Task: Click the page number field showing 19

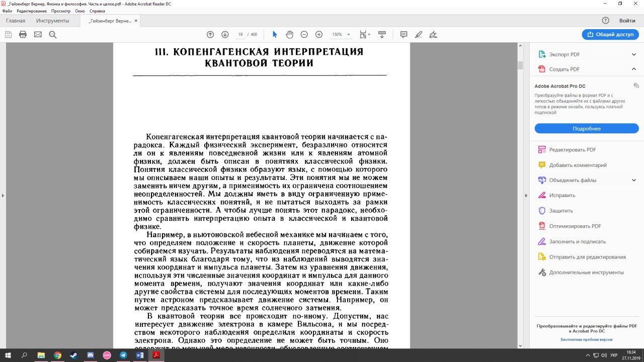Action: coord(241,34)
